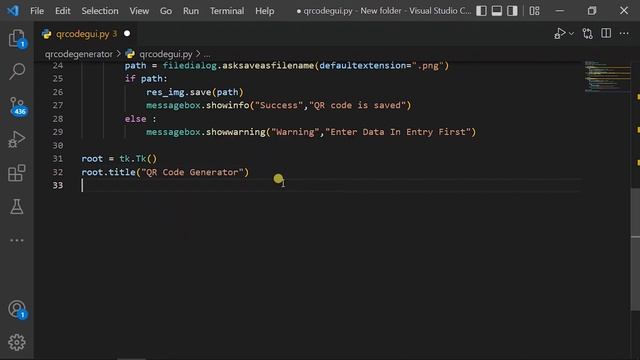Open the View menu
The height and width of the screenshot is (360, 640).
coord(139,11)
